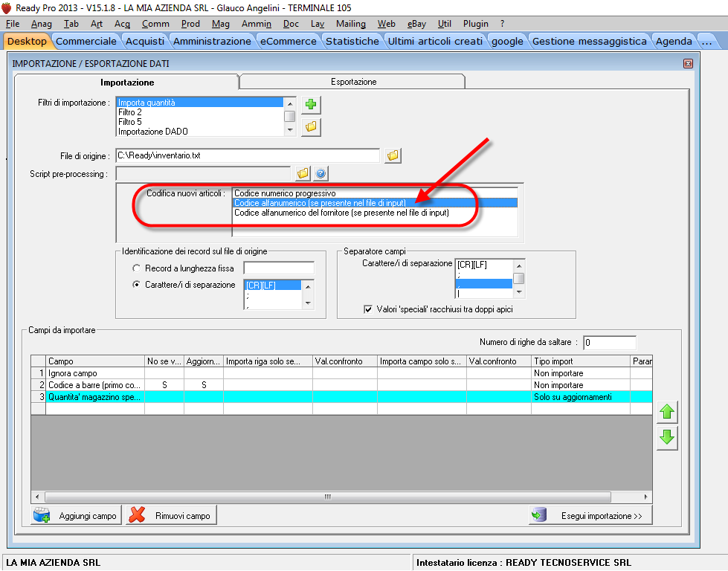Choose Codice numerico progressivo option
This screenshot has height=571, width=728.
click(x=375, y=193)
